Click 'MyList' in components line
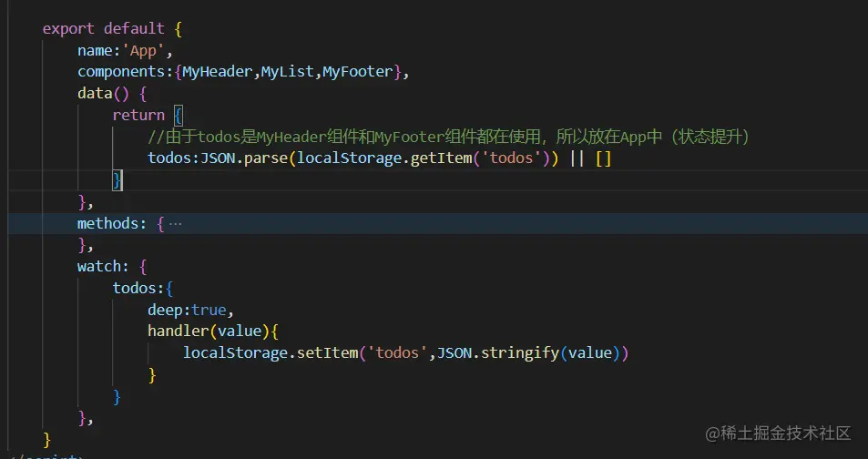Screen dimensions: 868x459 click(287, 72)
